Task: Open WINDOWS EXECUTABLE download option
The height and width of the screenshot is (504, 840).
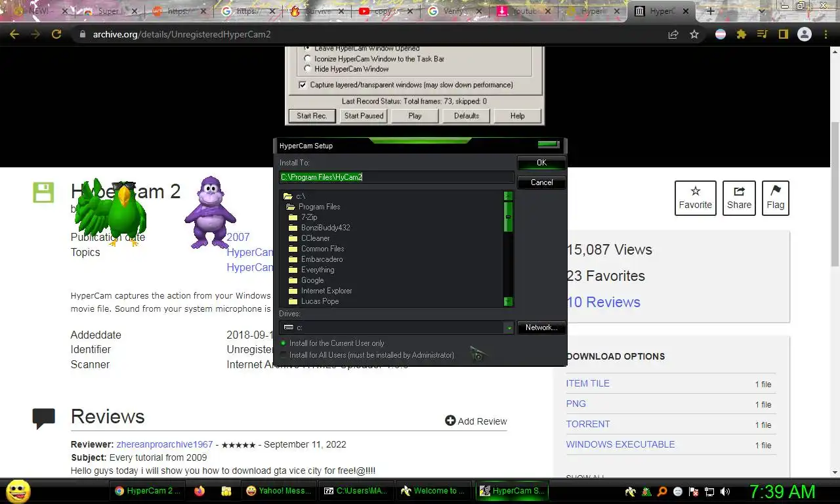Action: [x=620, y=444]
